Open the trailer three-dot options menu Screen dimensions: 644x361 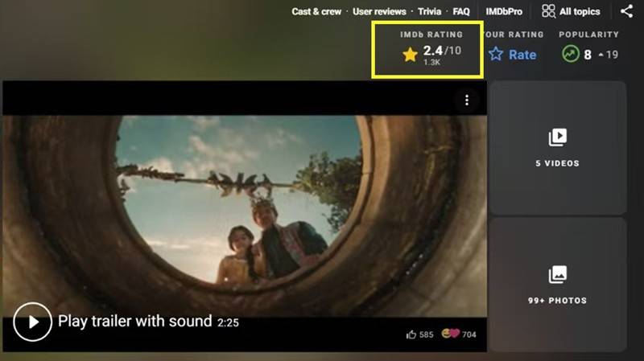coord(467,100)
